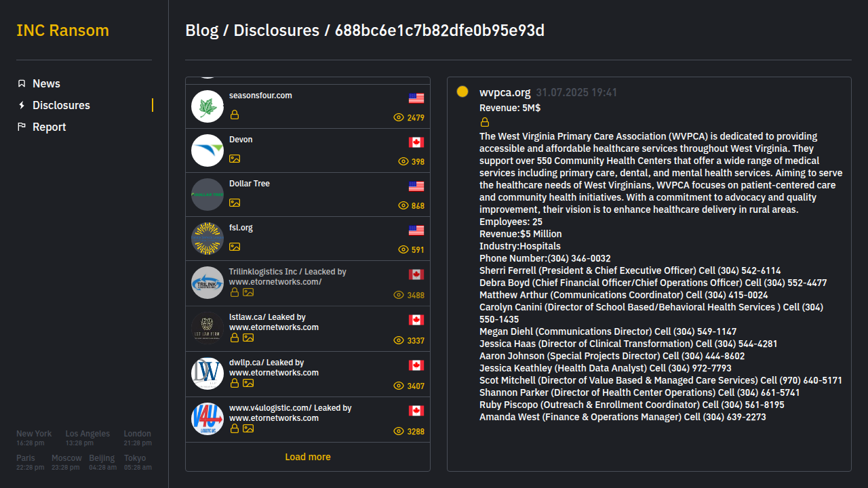Click the image icon under lstlaw.ca entry
868x488 pixels.
248,338
